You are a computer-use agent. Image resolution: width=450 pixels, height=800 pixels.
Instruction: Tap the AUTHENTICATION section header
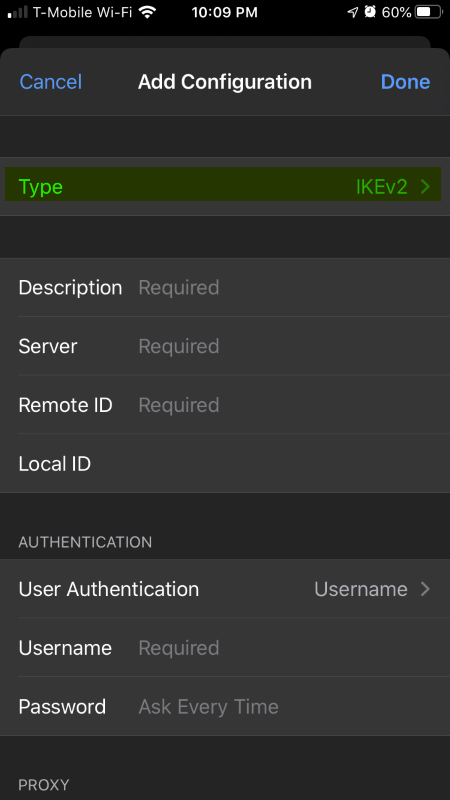click(x=85, y=542)
